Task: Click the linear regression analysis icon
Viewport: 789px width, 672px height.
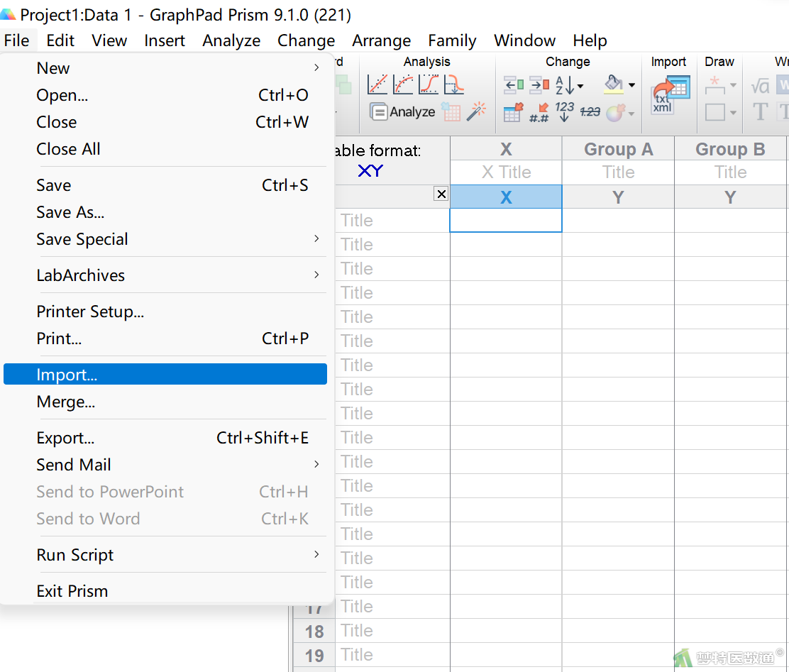Action: click(x=377, y=84)
